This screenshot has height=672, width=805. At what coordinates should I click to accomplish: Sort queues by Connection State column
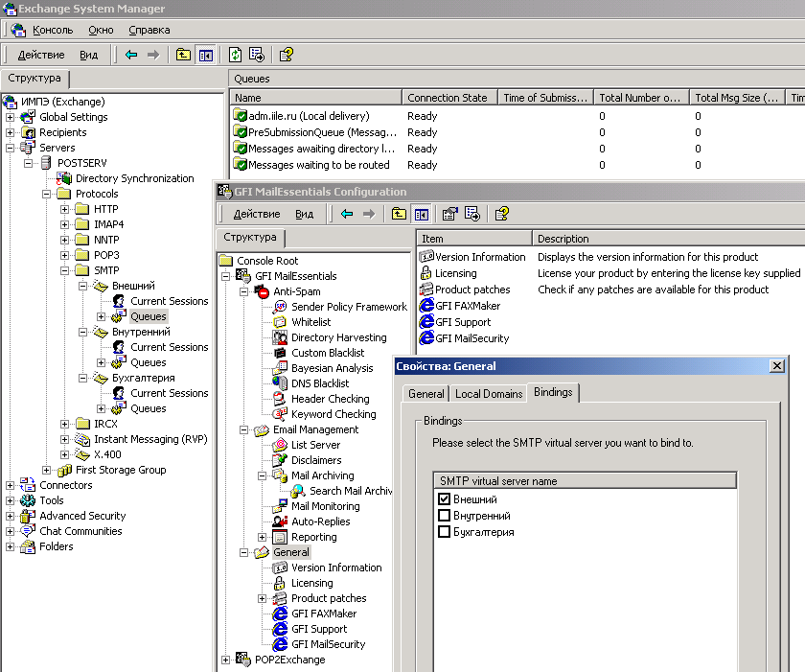pos(449,98)
